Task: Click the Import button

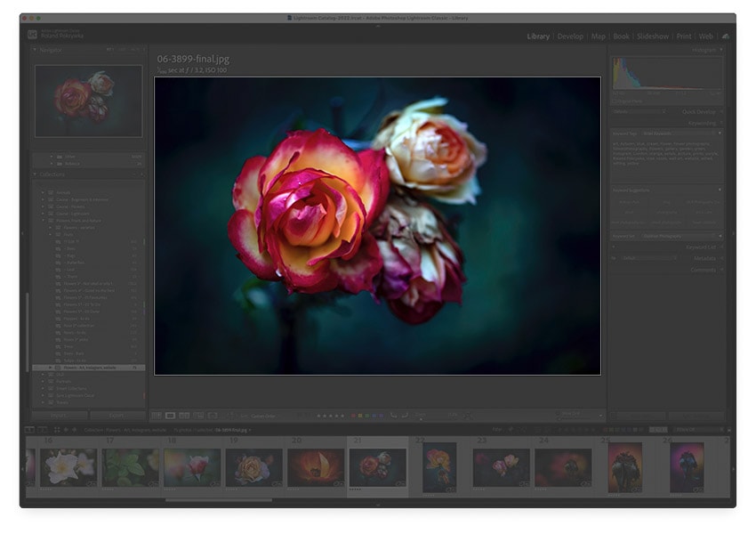Action: pos(60,415)
